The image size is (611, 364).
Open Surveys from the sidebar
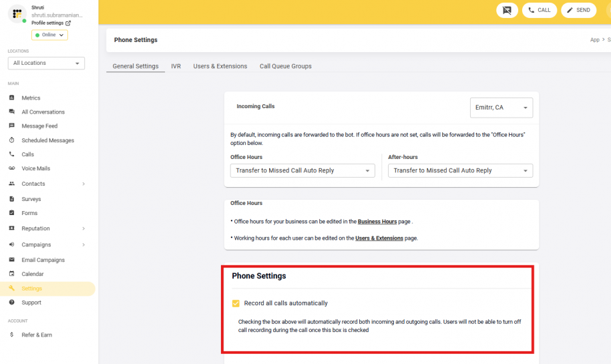(x=31, y=199)
